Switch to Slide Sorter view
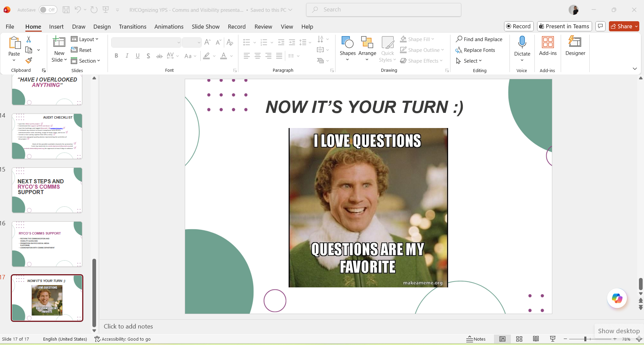This screenshot has height=345, width=644. pyautogui.click(x=519, y=339)
